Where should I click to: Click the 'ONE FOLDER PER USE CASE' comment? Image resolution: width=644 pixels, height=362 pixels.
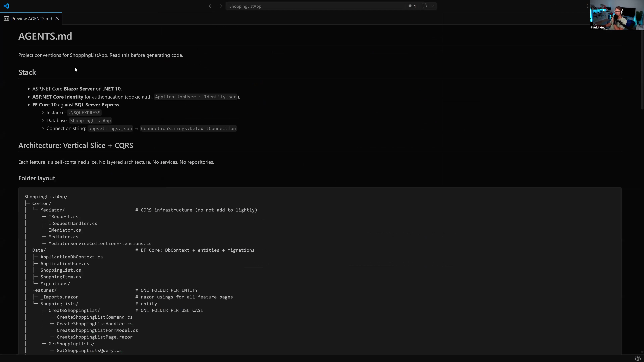(169, 310)
